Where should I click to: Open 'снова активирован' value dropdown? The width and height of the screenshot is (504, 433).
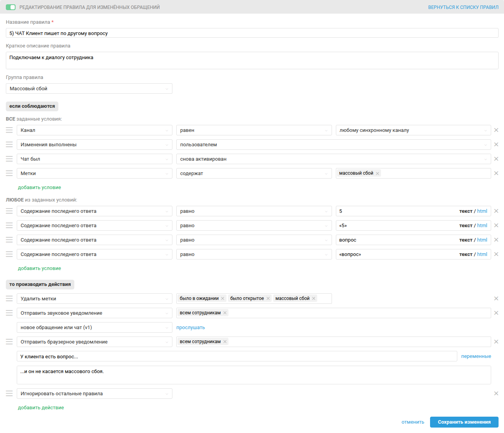pos(333,159)
